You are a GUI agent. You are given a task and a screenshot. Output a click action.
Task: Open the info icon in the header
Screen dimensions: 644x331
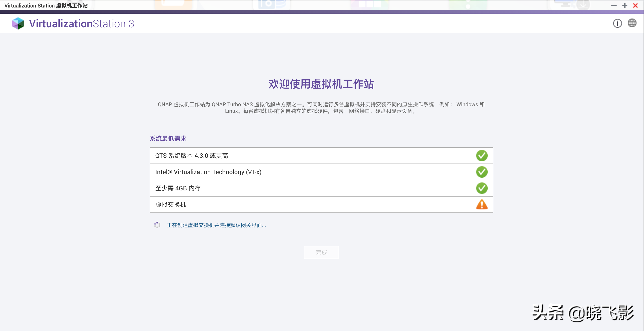tap(617, 24)
